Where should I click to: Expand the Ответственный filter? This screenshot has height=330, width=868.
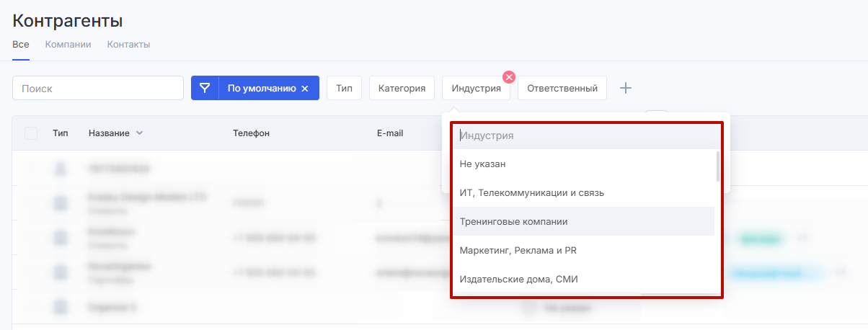(x=562, y=89)
